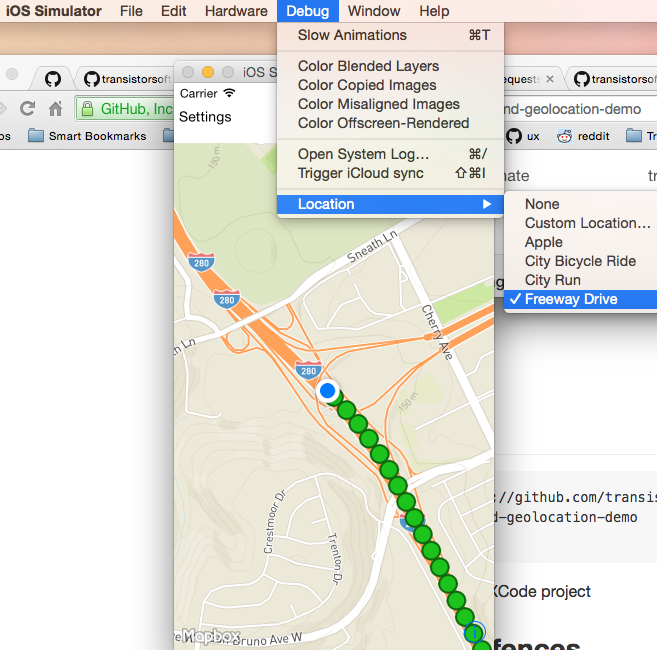
Task: Select City Run location
Action: coord(581,280)
